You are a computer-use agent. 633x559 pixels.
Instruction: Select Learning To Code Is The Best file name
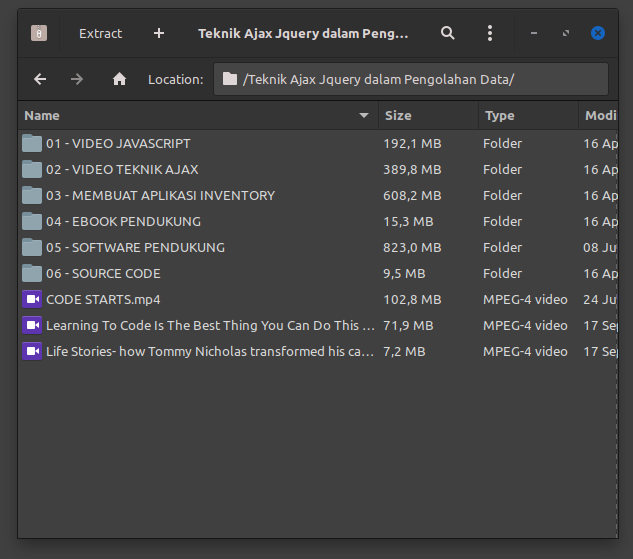(x=210, y=325)
